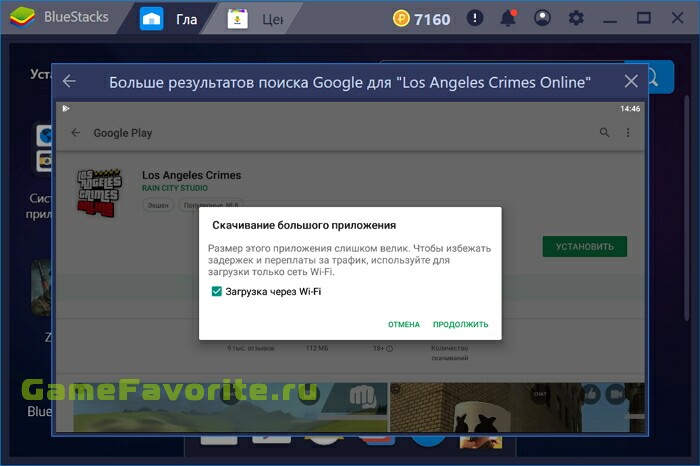Click the 18+ age rating info icon
The image size is (700, 466).
(389, 349)
